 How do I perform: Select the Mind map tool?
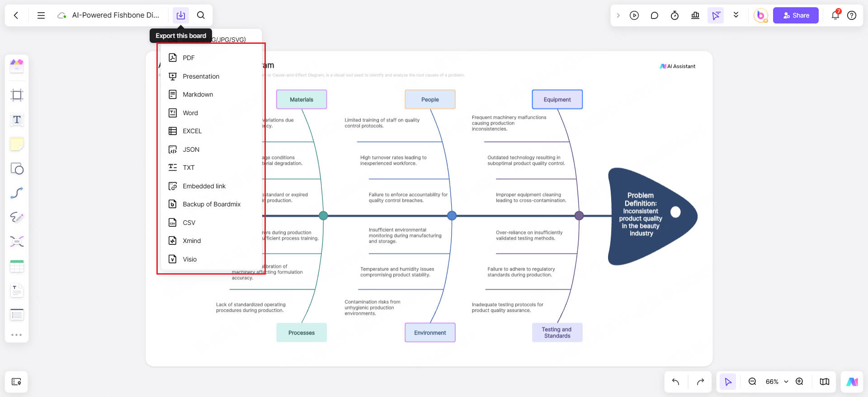click(x=17, y=242)
